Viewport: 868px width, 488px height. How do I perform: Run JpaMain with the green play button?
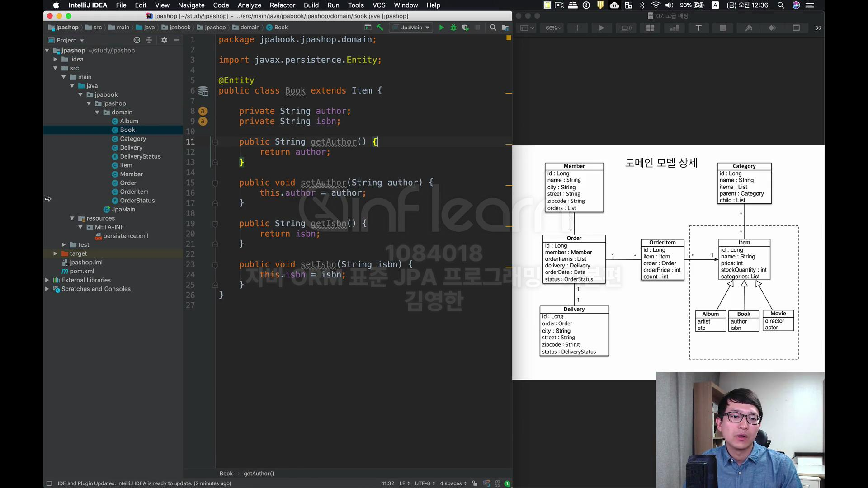[441, 28]
